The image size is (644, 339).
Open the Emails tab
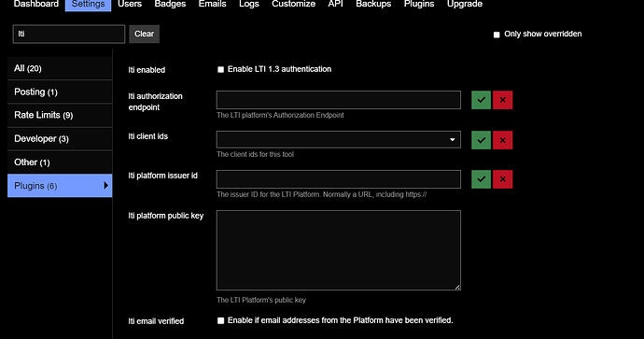point(213,4)
